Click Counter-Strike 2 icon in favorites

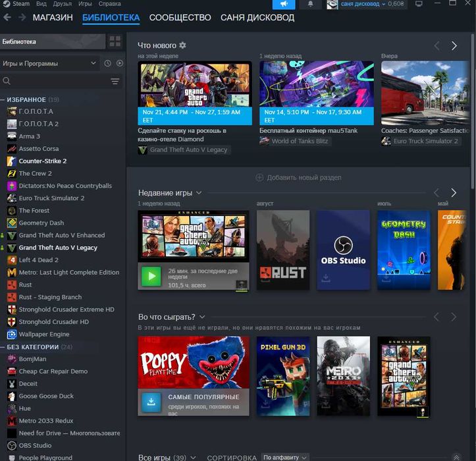pyautogui.click(x=12, y=161)
